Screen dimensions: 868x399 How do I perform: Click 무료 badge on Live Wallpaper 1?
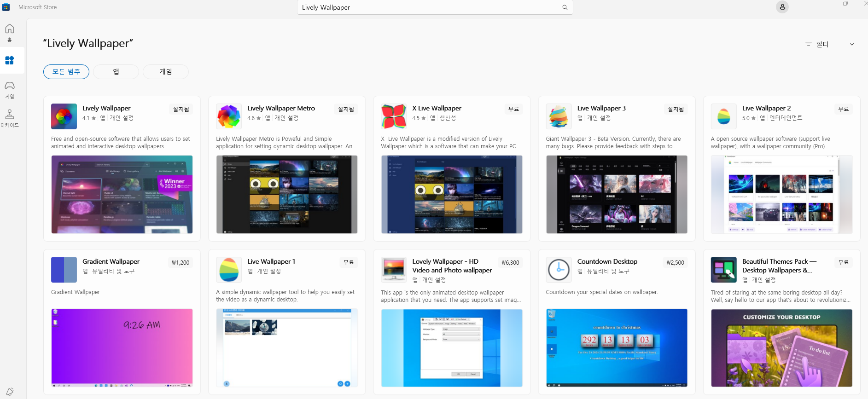point(349,262)
